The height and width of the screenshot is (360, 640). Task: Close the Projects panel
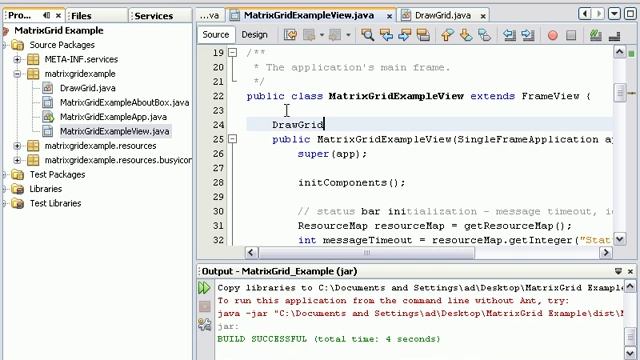[58, 16]
